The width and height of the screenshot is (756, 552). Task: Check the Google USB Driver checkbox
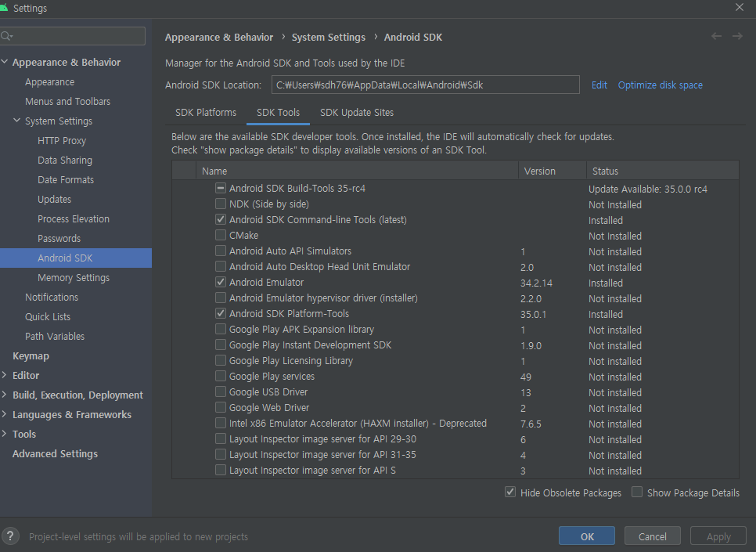[221, 391]
